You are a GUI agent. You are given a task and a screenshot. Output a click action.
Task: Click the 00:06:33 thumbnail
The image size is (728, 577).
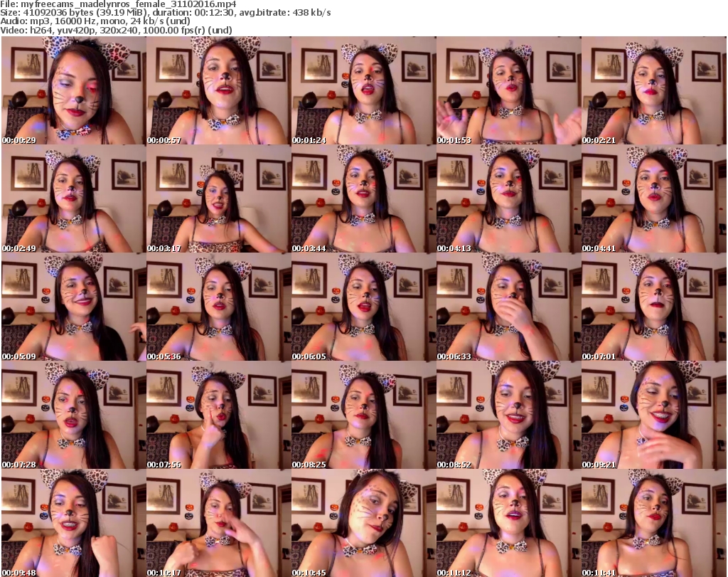pos(508,307)
